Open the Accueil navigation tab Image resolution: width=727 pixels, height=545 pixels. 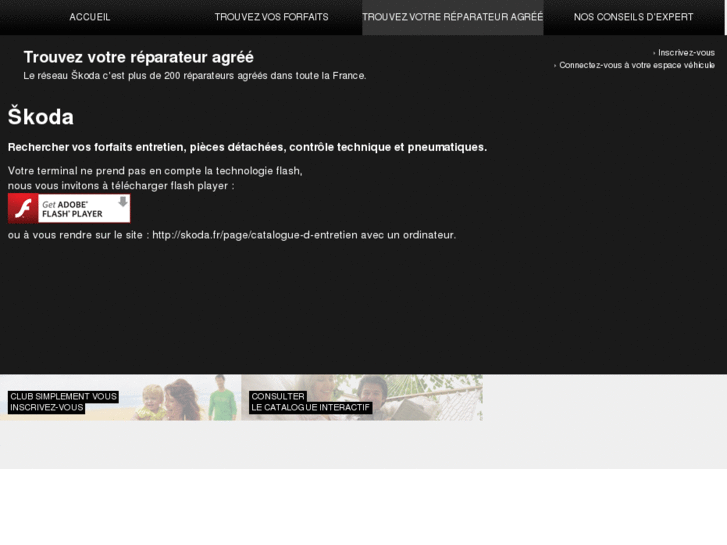tap(90, 17)
